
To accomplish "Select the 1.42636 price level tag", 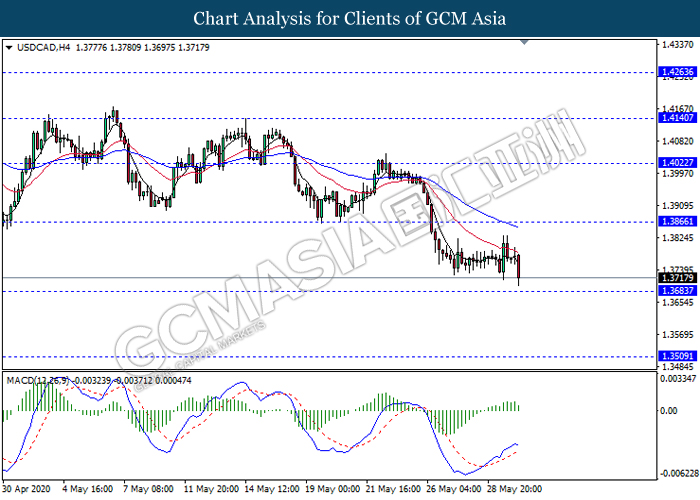I will tap(672, 72).
